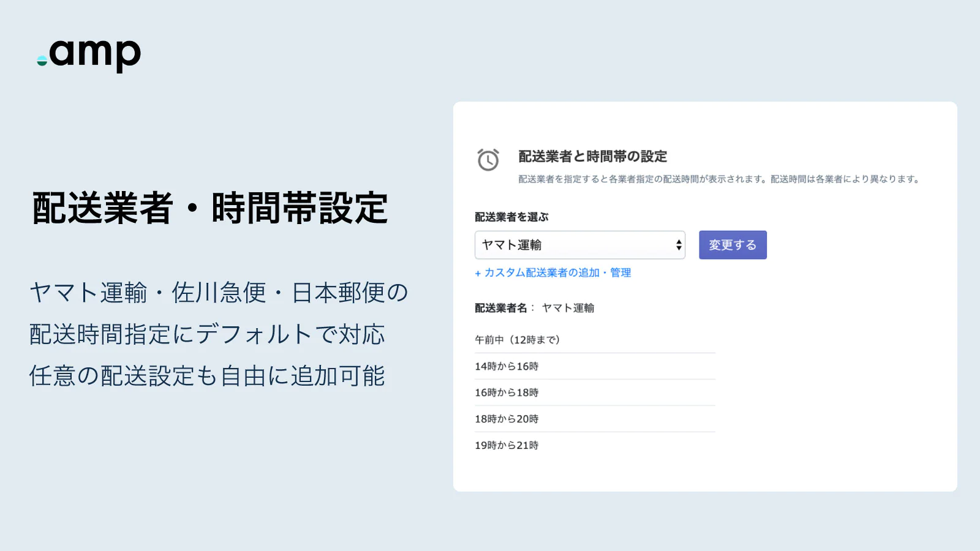Click the 配送業者名： ヤマト運輸 text
This screenshot has width=980, height=551.
[534, 308]
